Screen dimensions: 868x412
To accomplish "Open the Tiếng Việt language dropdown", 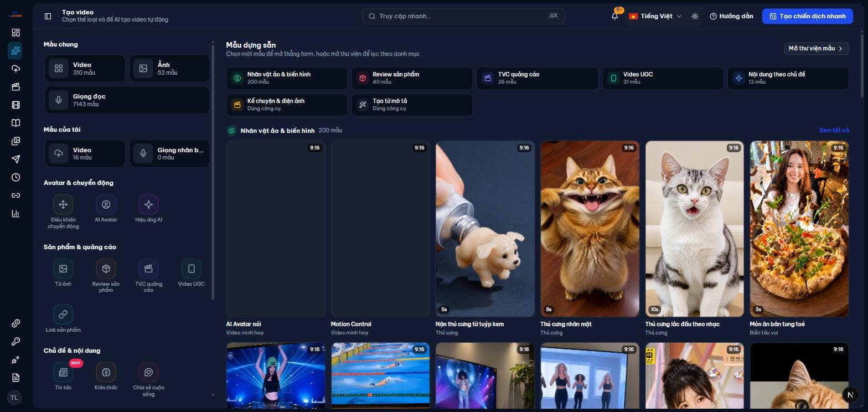I will (655, 16).
